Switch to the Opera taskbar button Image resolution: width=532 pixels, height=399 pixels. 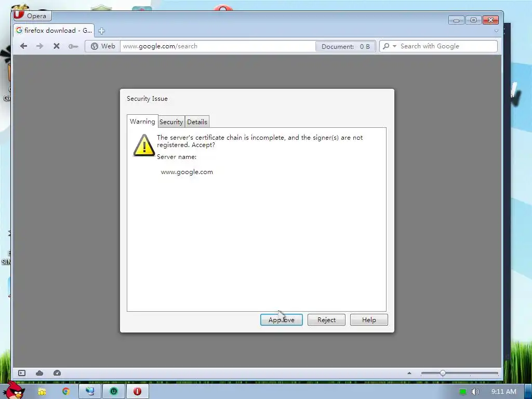click(x=137, y=392)
